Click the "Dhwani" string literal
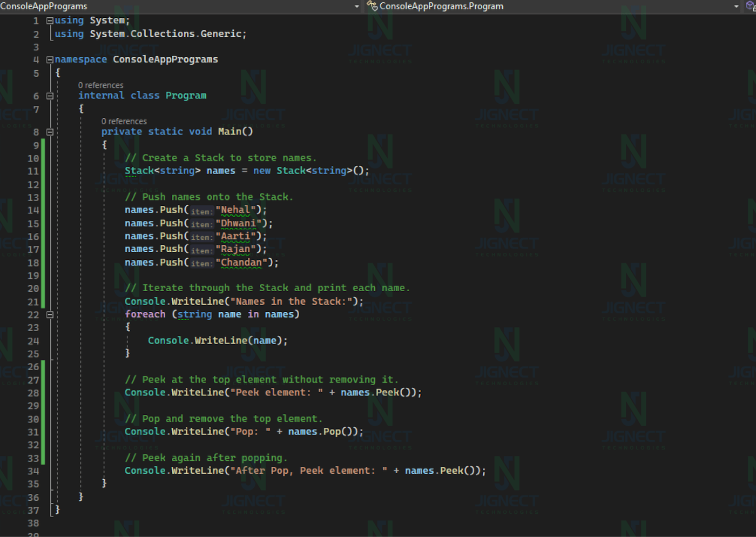This screenshot has height=537, width=756. [239, 224]
